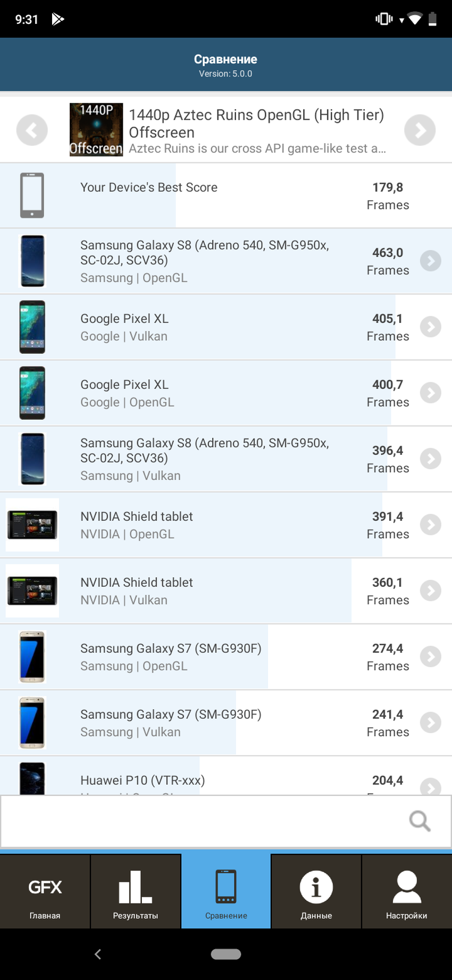452x980 pixels.
Task: Expand Samsung Galaxy S8 OpenGL details chevron
Action: tap(430, 261)
